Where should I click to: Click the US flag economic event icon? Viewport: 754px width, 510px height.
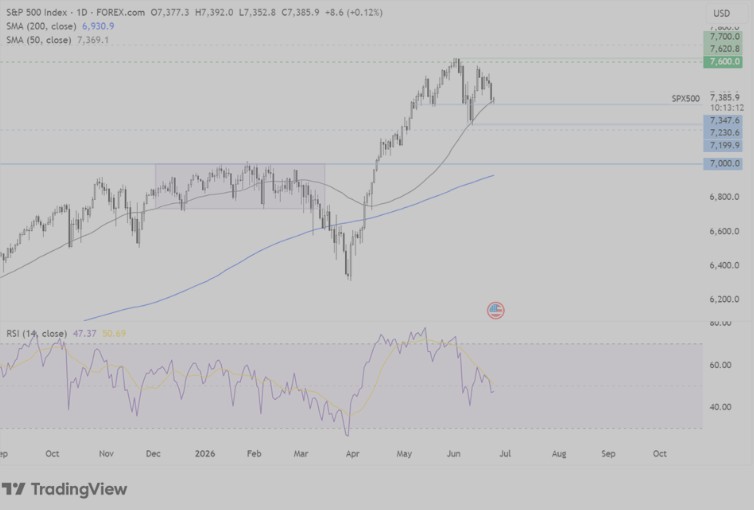point(495,310)
